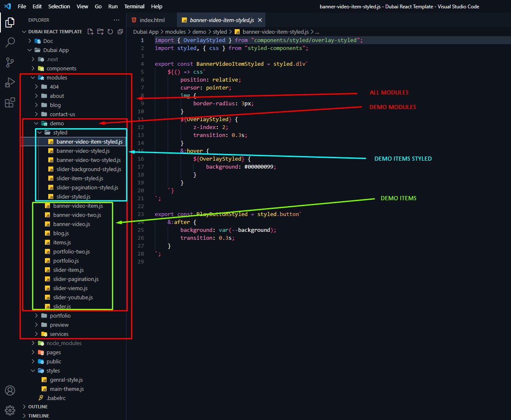
Task: Open banner-video-styled.js file
Action: [x=83, y=151]
